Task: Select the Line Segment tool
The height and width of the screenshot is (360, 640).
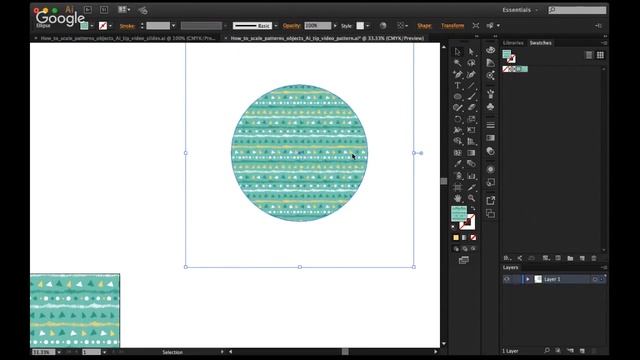Action: coord(471,85)
